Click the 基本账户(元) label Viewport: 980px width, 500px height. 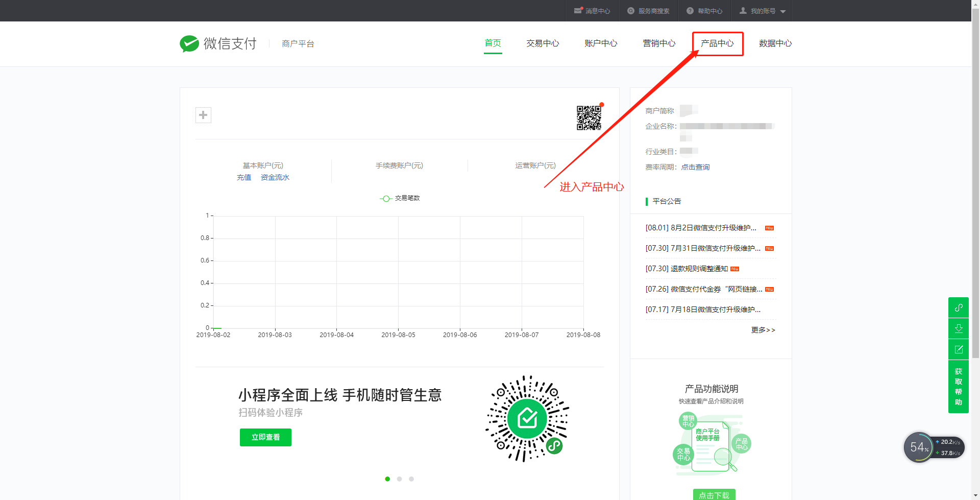tap(263, 165)
